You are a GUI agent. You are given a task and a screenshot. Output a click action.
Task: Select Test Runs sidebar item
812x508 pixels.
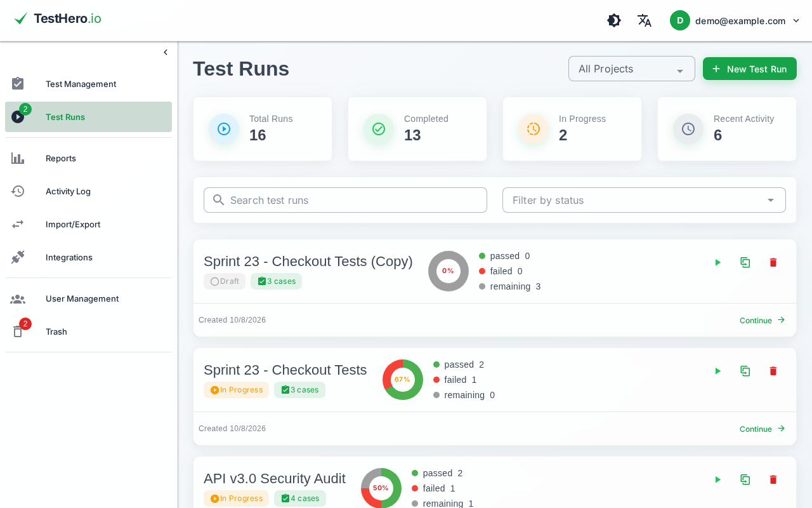[88, 117]
